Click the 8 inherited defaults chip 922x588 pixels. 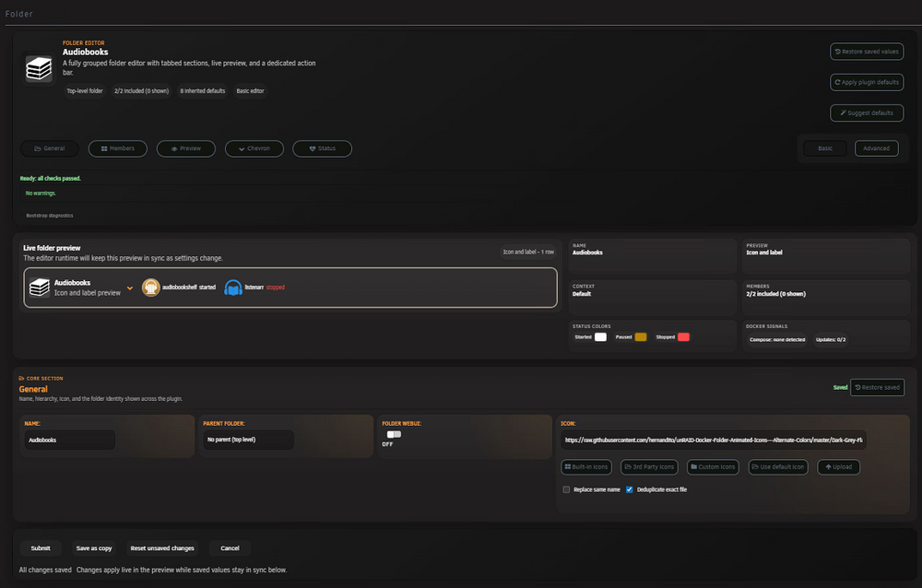[202, 91]
